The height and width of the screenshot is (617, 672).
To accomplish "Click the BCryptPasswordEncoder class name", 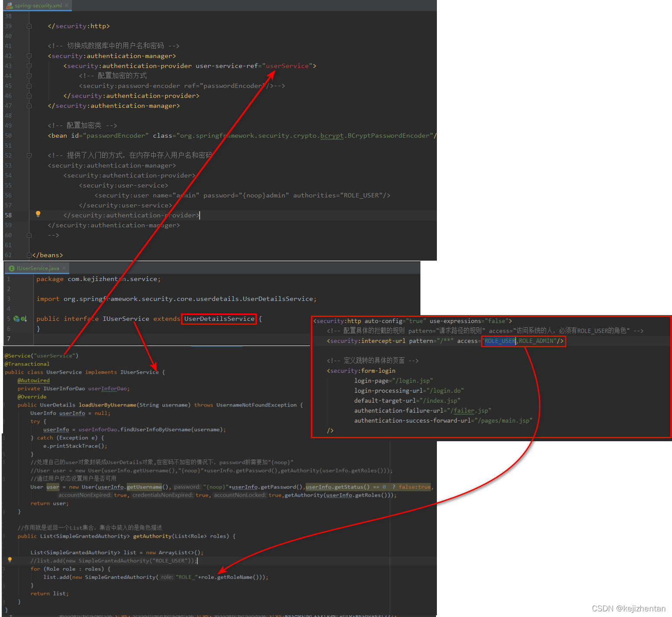I will click(389, 136).
